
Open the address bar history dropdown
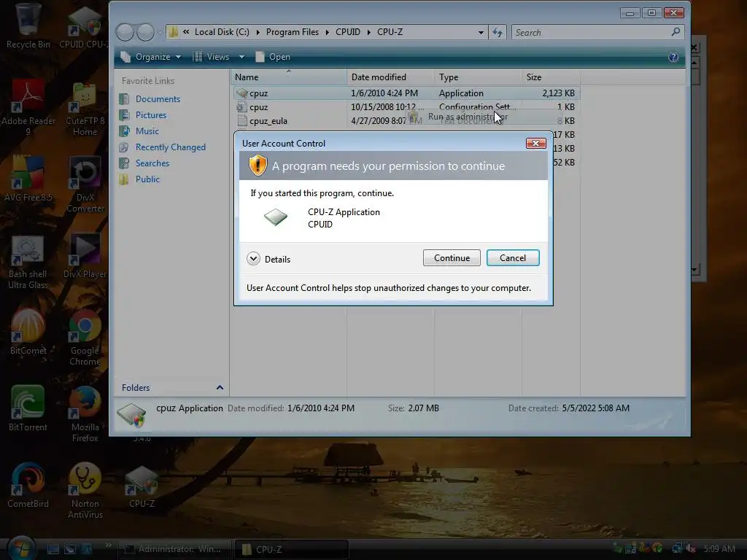point(481,32)
